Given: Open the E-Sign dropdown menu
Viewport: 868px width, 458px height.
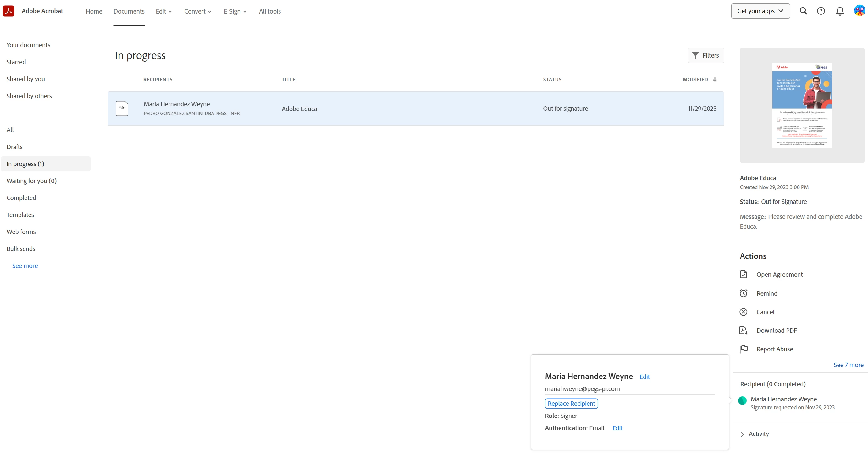Looking at the screenshot, I should pos(235,11).
